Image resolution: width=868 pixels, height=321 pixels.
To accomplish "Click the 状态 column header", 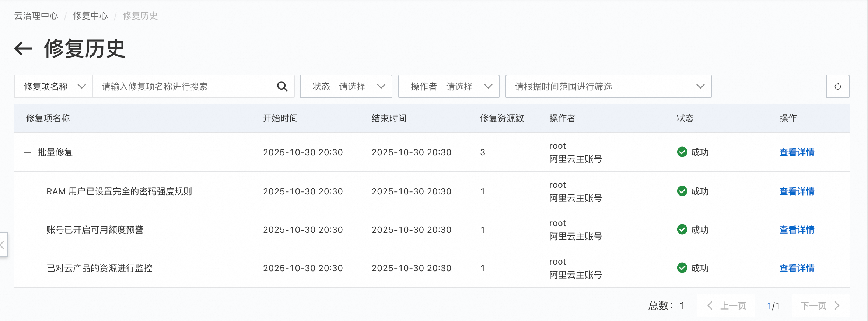I will [685, 118].
